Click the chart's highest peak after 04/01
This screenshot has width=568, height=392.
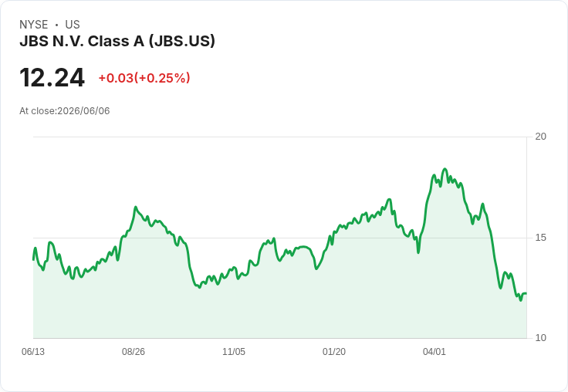click(x=445, y=169)
